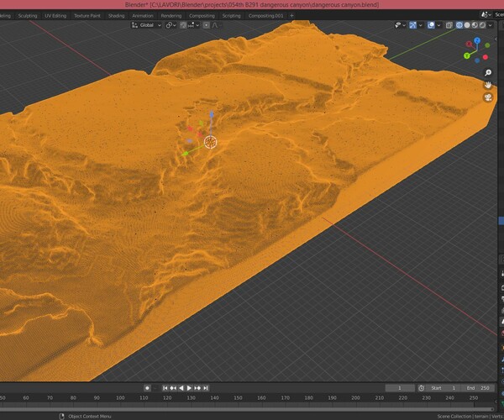This screenshot has height=420, width=504.
Task: Switch to rendered viewport shading
Action: tap(482, 25)
